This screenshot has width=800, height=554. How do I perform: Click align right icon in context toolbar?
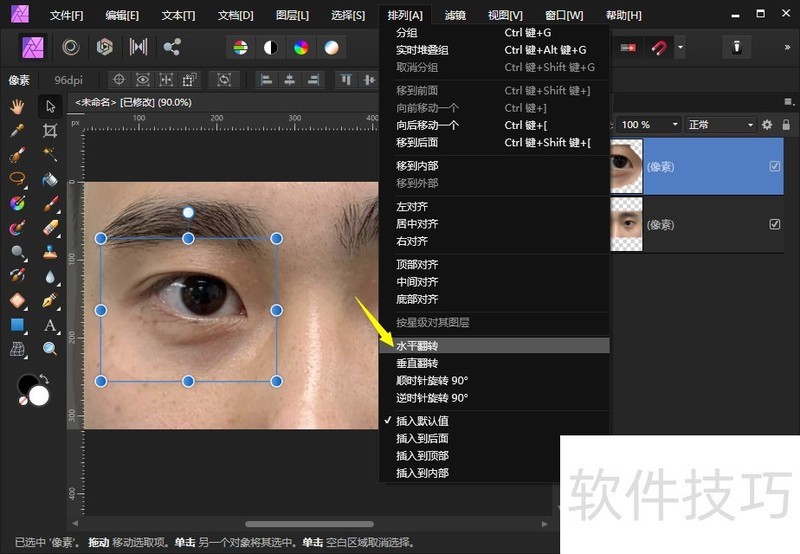click(313, 80)
